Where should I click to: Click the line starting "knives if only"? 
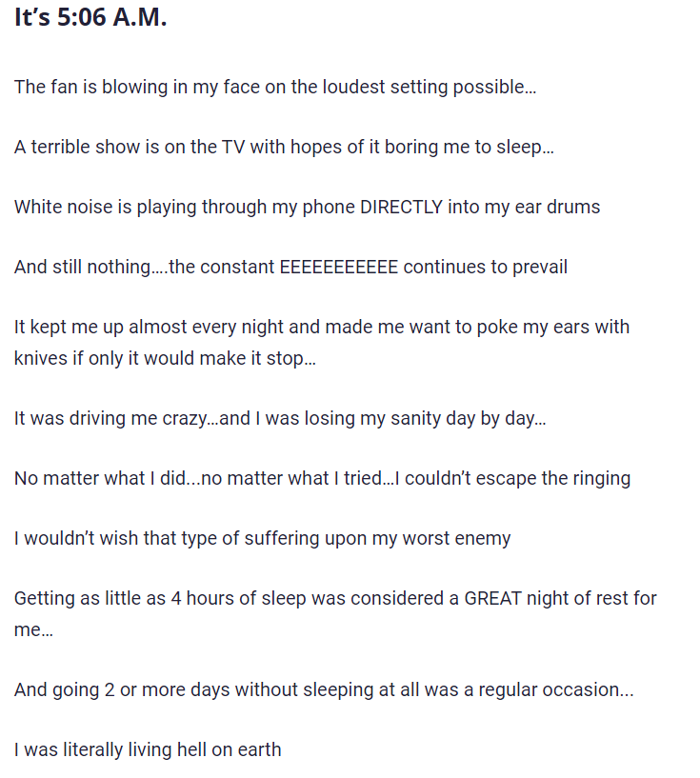click(165, 358)
